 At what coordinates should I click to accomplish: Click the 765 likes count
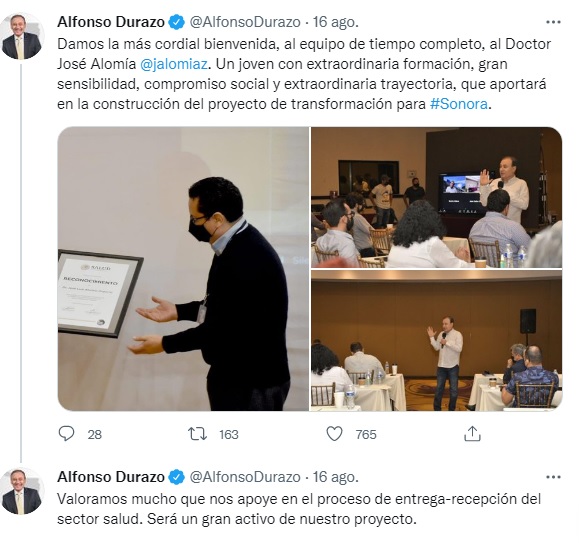tap(366, 434)
